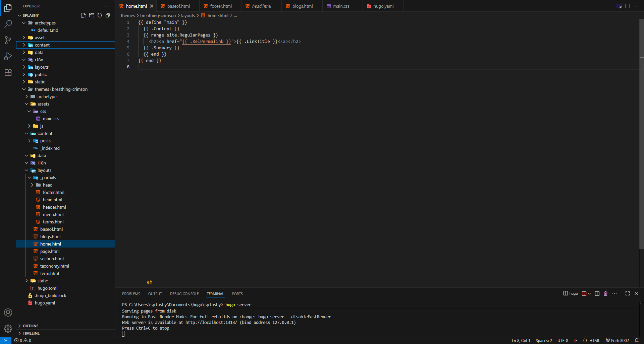Click the editor vertical scrollbar
Viewport: 644px width, 344px height.
click(641, 134)
